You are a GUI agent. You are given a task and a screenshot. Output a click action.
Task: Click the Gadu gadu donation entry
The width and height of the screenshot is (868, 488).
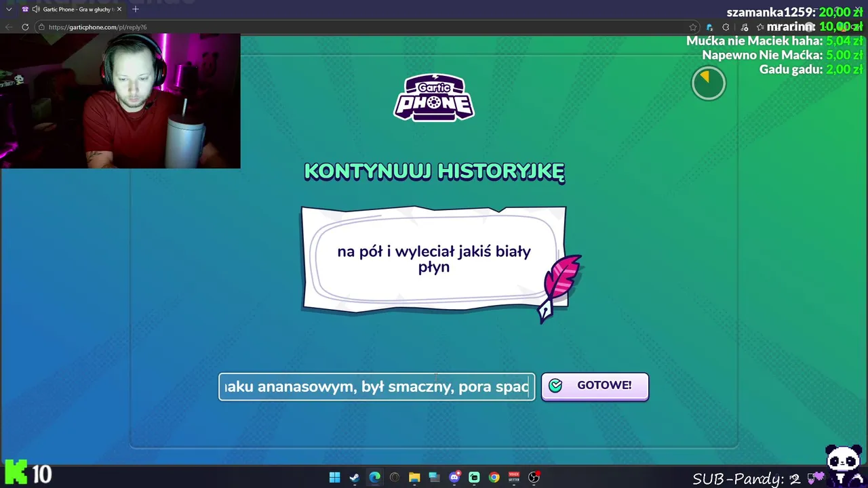pos(811,69)
